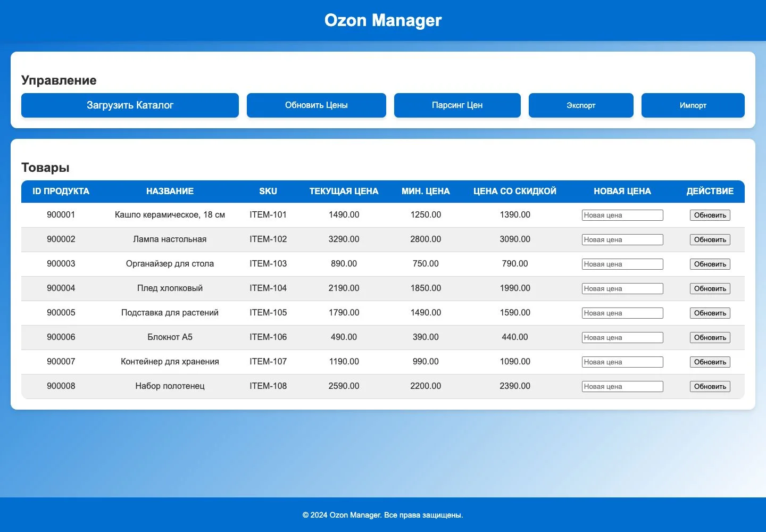The width and height of the screenshot is (766, 532).
Task: Click current price 2590.00
Action: coord(344,386)
